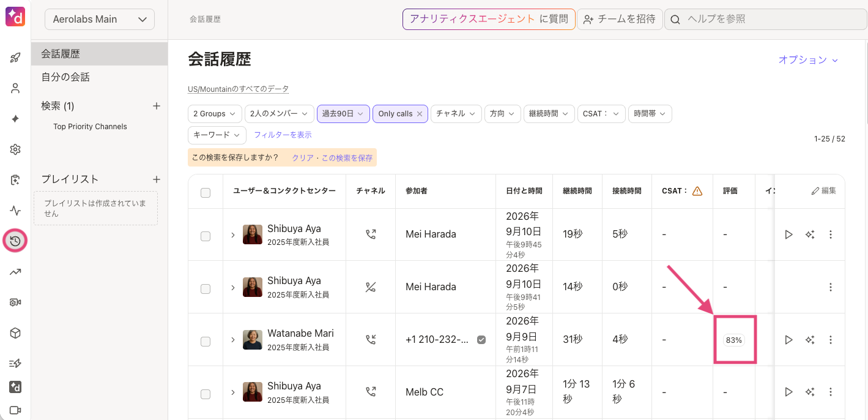Open the Aerolabs Main office dropdown
Viewport: 868px width, 420px height.
(100, 19)
